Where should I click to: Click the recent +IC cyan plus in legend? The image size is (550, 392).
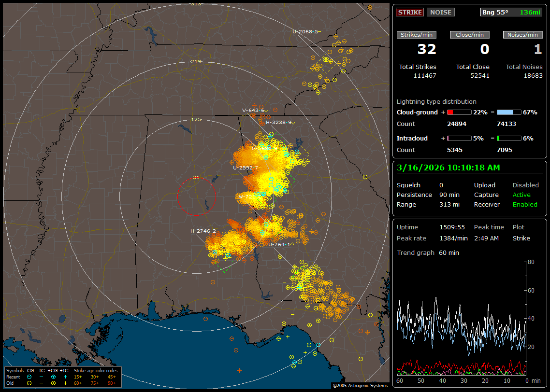pyautogui.click(x=65, y=377)
